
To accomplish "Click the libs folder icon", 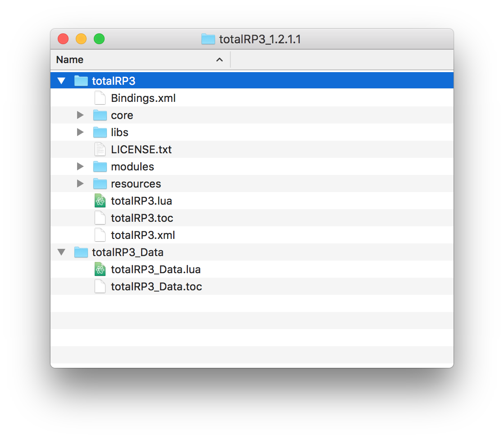I will [x=100, y=132].
